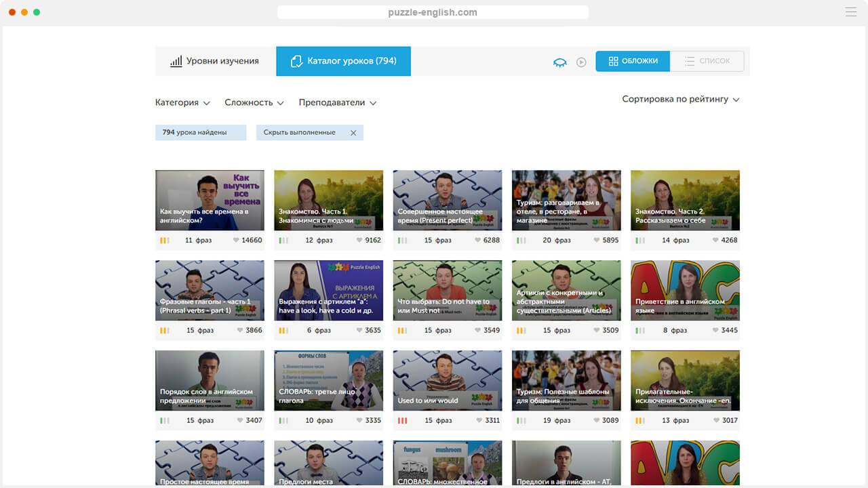Toggle the hide-completed eye icon
The image size is (868, 488).
559,62
